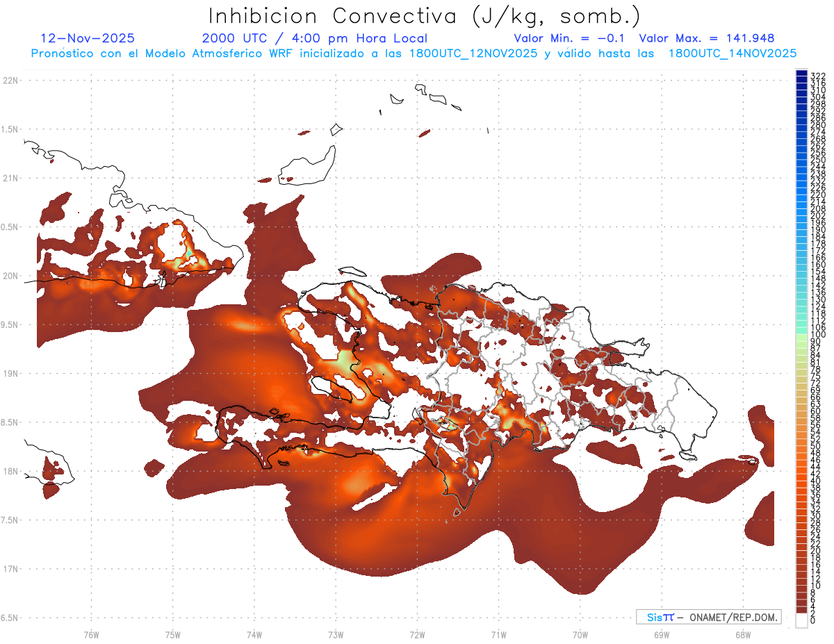Click the 72W longitude label
Screen dimensions: 834x644
417,634
